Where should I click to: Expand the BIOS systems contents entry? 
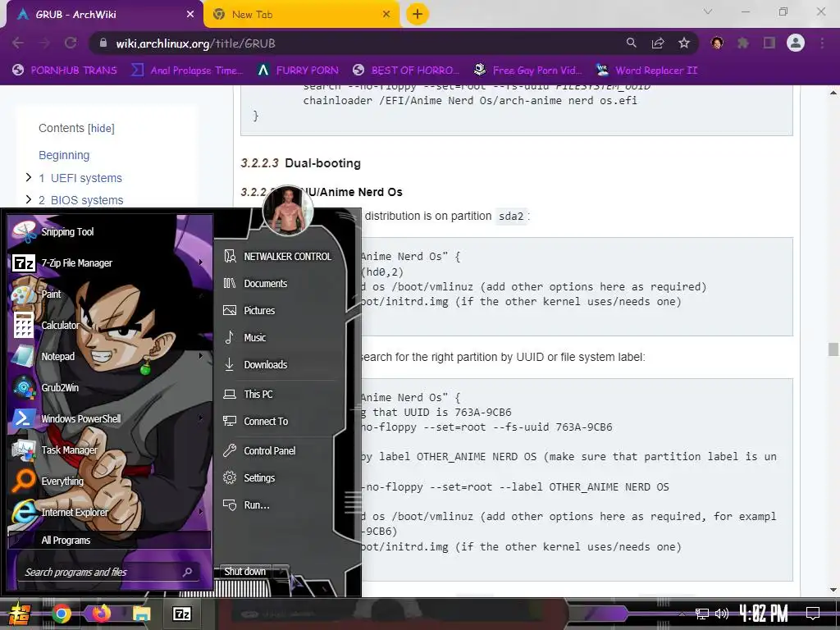29,199
